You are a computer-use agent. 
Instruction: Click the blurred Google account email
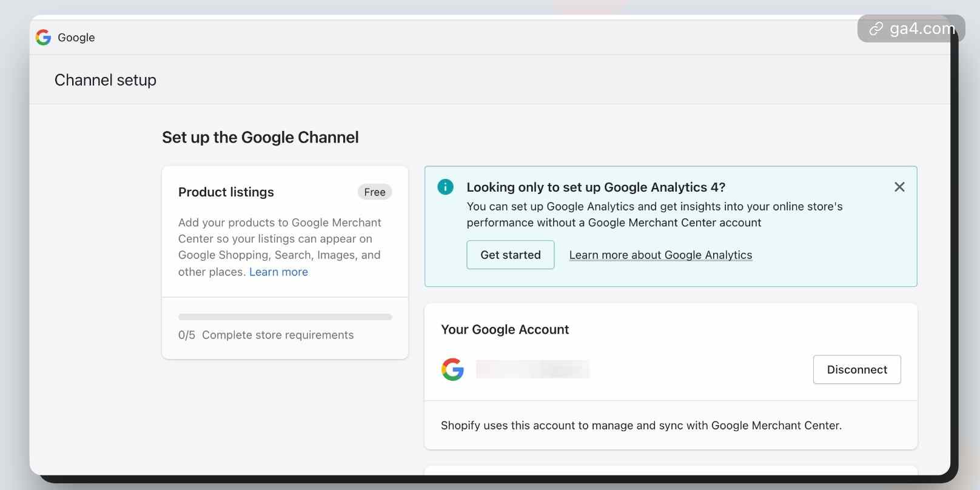point(532,369)
